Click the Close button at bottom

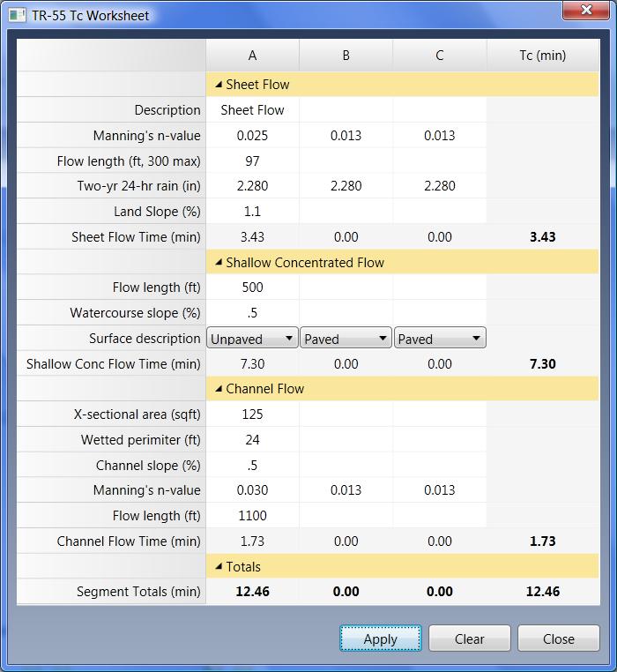click(x=558, y=638)
